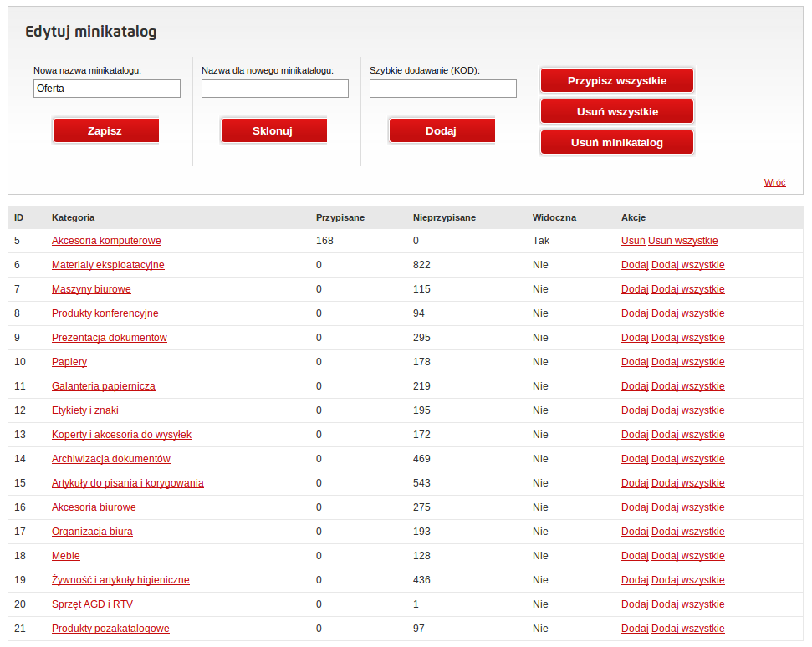812x647 pixels.
Task: Click Dodaj for Koperty i akcesoria do wysyłek
Action: coord(635,435)
